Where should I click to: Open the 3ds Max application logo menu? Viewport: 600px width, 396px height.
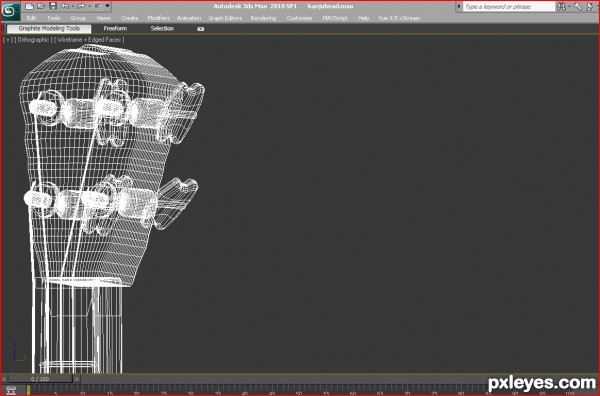[x=10, y=11]
